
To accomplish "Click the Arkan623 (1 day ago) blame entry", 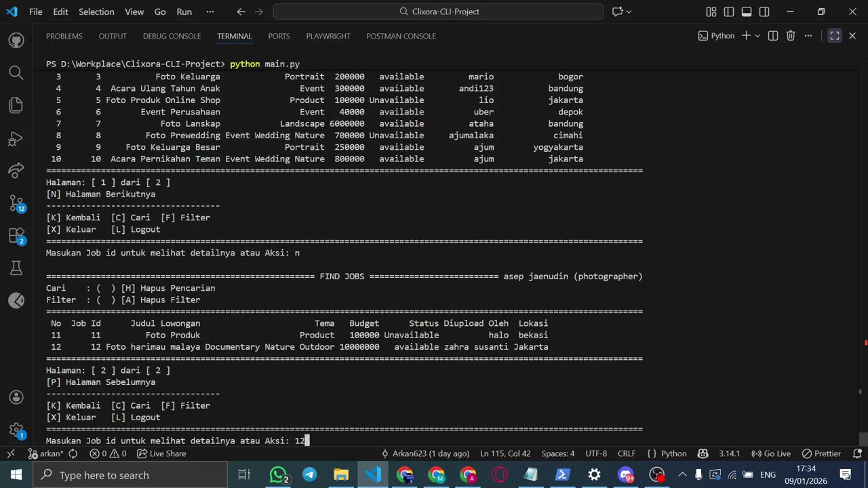I will (425, 453).
